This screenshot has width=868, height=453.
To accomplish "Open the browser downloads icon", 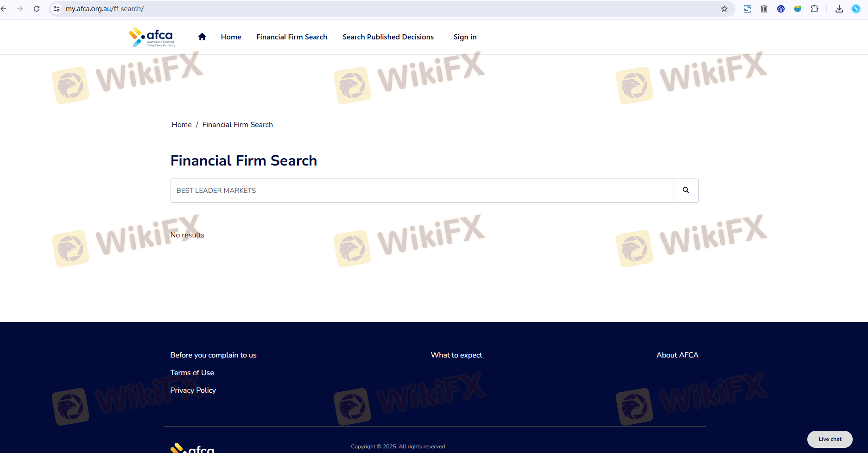I will 839,9.
